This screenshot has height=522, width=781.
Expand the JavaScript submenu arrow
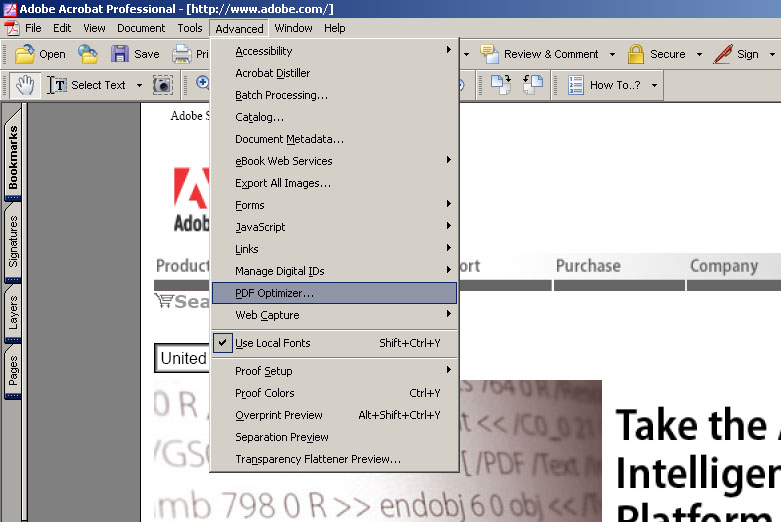[x=449, y=226]
